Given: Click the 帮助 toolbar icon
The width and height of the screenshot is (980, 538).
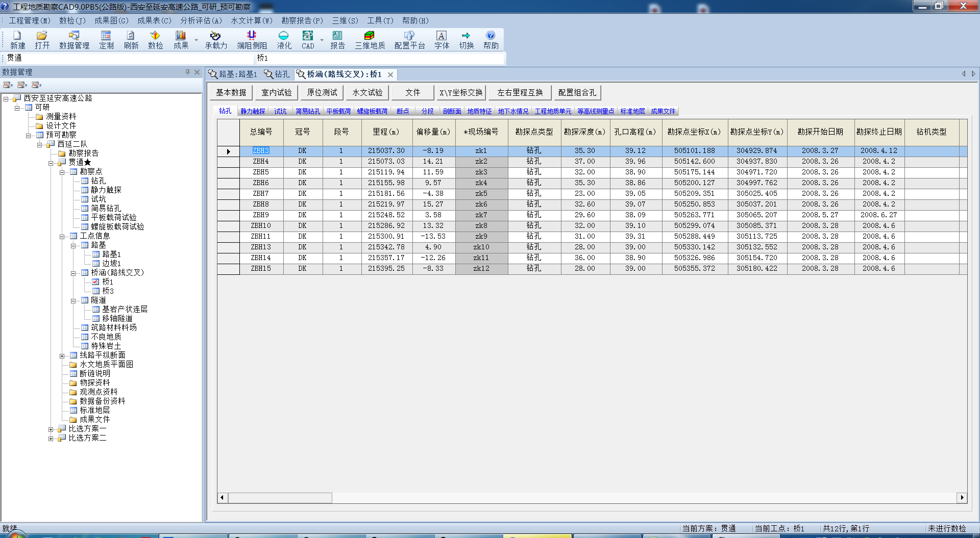Looking at the screenshot, I should tap(491, 40).
